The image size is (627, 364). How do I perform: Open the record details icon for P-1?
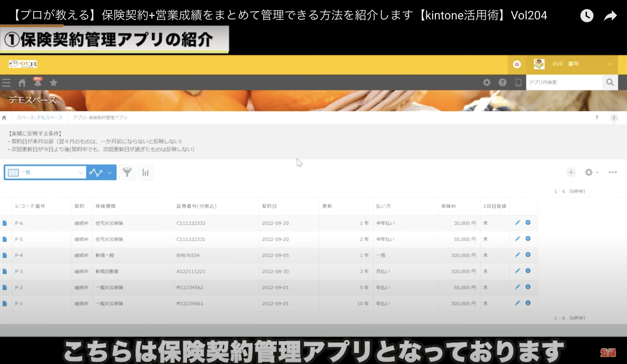[5, 303]
